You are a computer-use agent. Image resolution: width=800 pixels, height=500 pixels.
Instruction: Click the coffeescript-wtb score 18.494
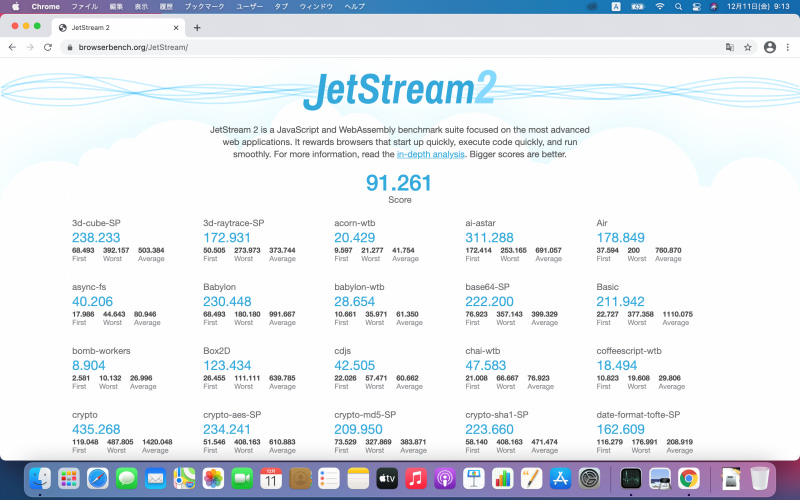tap(617, 365)
